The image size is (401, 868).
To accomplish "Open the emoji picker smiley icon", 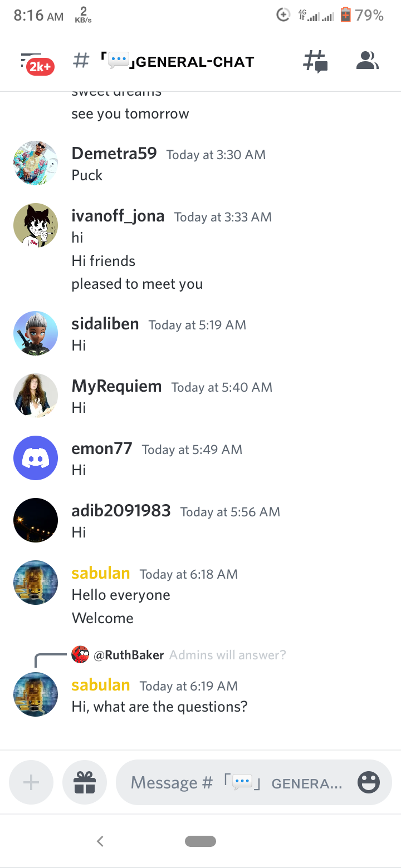I will (x=368, y=783).
